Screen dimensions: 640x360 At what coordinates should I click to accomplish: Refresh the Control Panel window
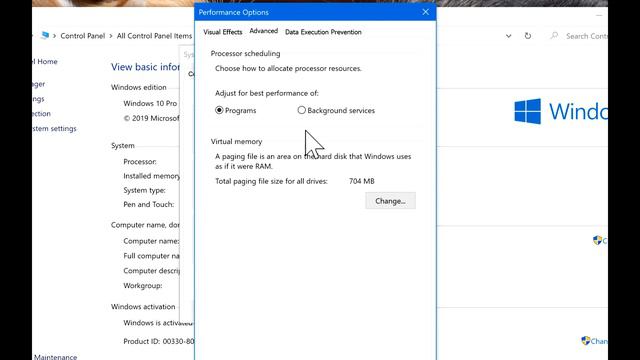pyautogui.click(x=528, y=36)
